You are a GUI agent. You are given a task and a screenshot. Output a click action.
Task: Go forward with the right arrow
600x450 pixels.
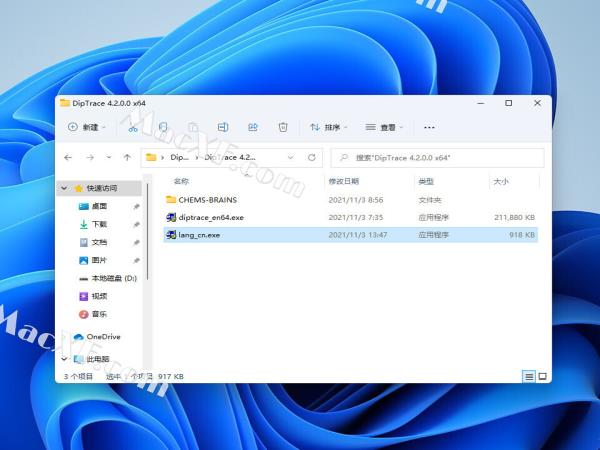(x=90, y=157)
